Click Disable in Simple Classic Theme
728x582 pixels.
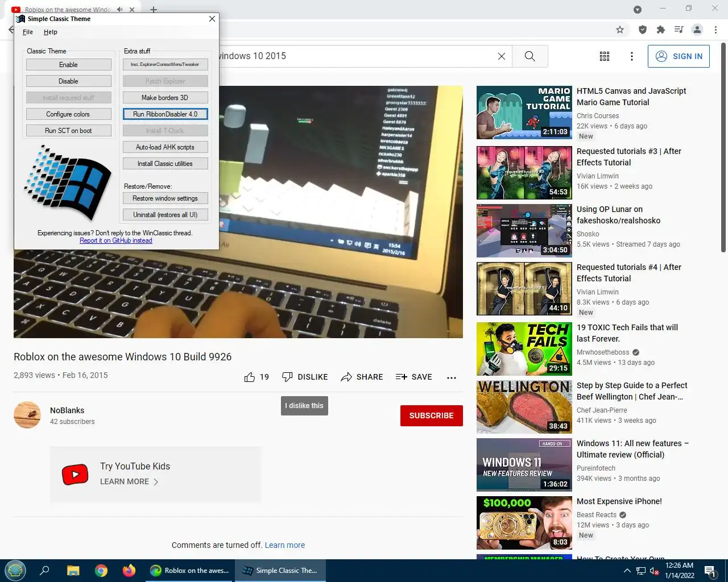click(68, 81)
